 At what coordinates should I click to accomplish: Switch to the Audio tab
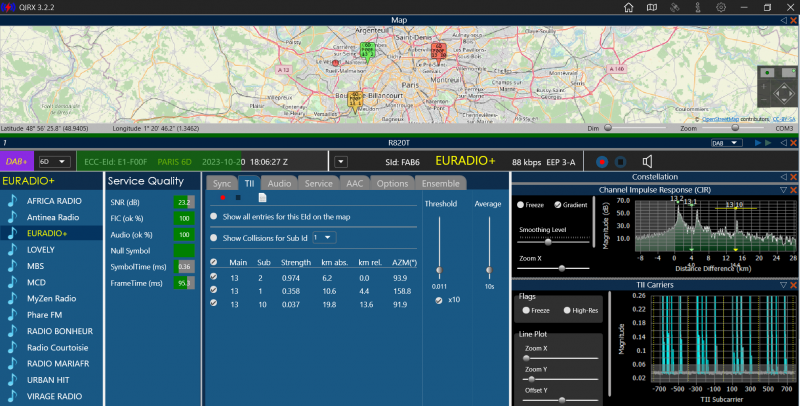coord(279,183)
